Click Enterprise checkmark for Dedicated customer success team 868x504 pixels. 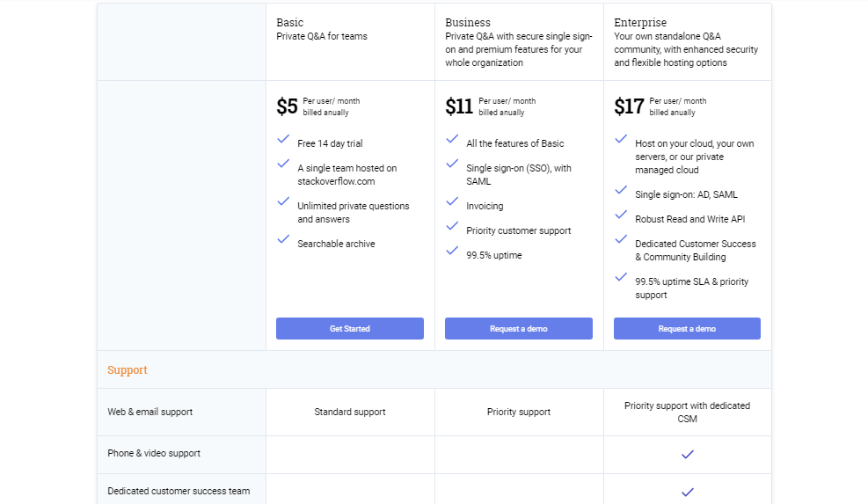(688, 493)
